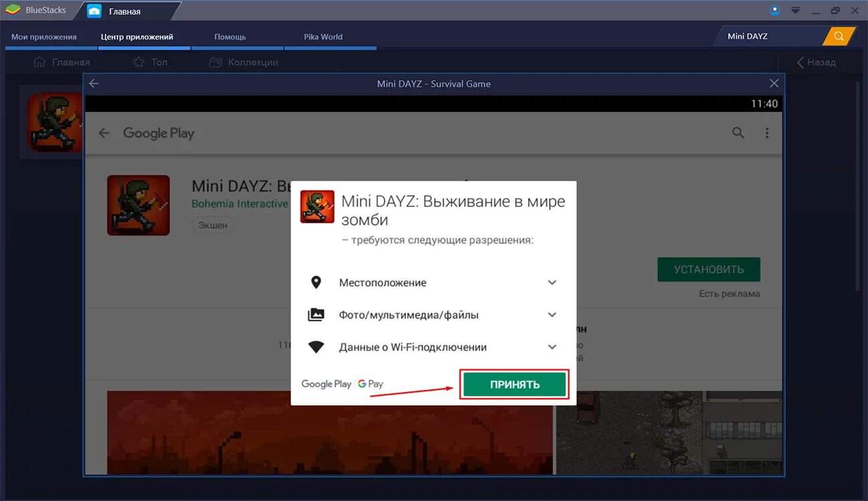Screen dimensions: 868x501
Task: Expand the Местоположение permission chevron
Action: [552, 283]
